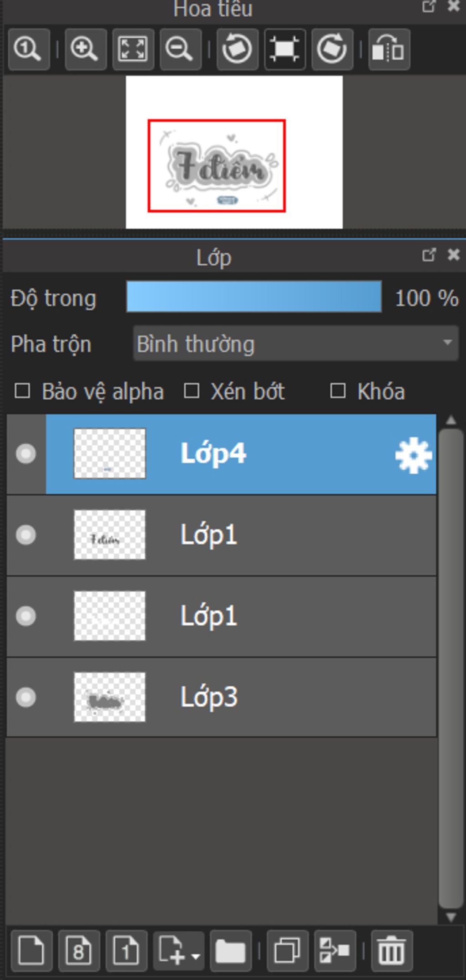
Task: Click the zoom out magnifier icon
Action: point(180,49)
